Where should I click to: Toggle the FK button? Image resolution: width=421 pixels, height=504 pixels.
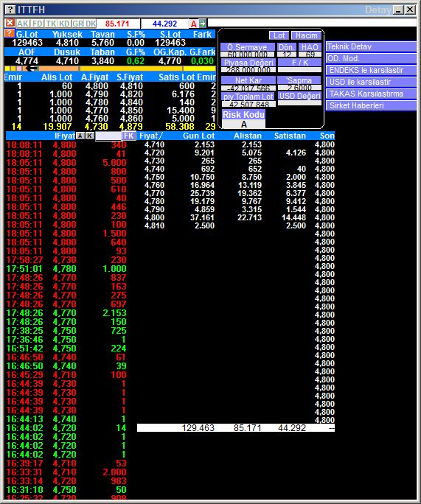(x=128, y=136)
